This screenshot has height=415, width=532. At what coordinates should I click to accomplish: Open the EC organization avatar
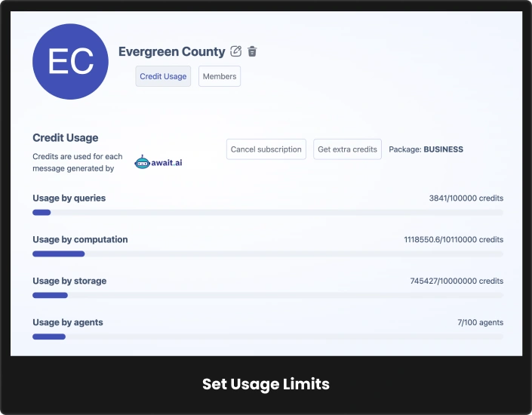(x=71, y=61)
